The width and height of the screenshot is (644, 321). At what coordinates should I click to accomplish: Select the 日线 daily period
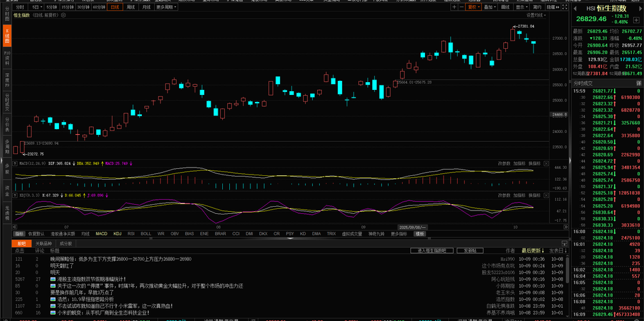tap(115, 7)
